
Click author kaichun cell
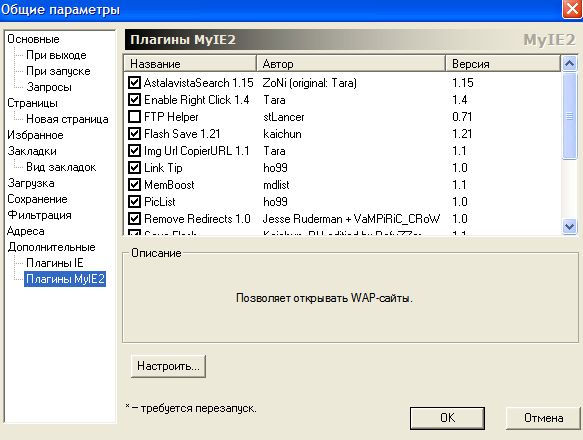[x=282, y=134]
